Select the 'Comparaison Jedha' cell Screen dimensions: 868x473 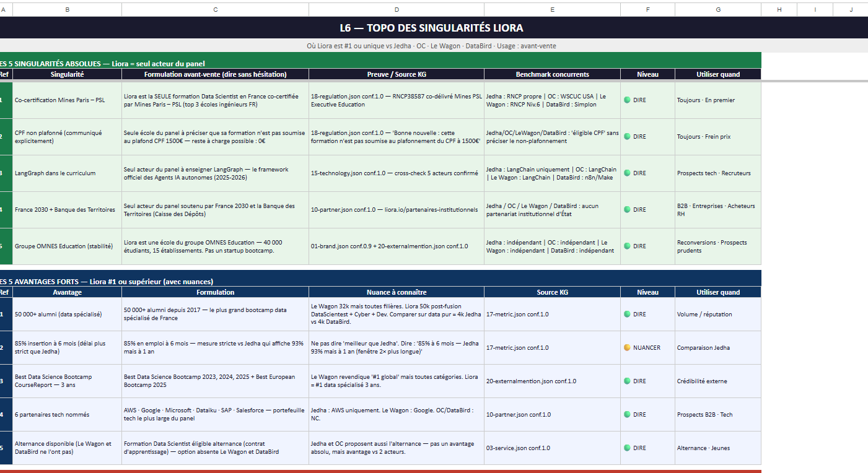(718, 348)
